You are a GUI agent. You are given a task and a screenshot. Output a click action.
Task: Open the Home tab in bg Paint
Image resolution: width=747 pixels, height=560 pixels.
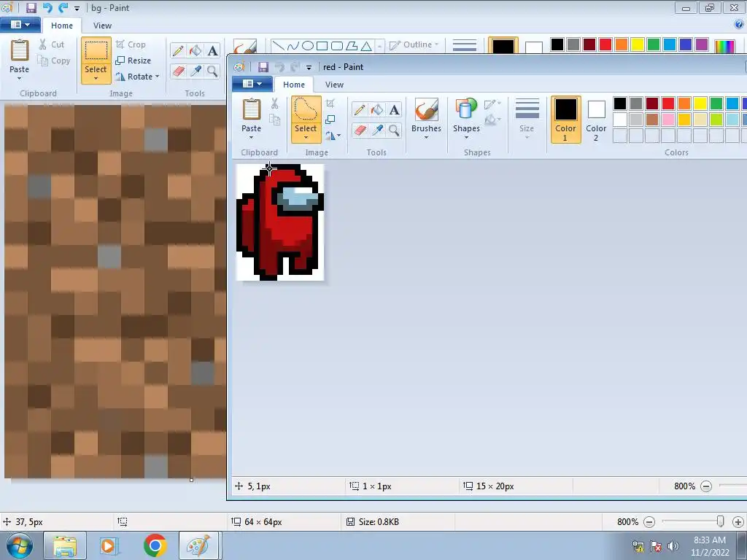(x=62, y=26)
